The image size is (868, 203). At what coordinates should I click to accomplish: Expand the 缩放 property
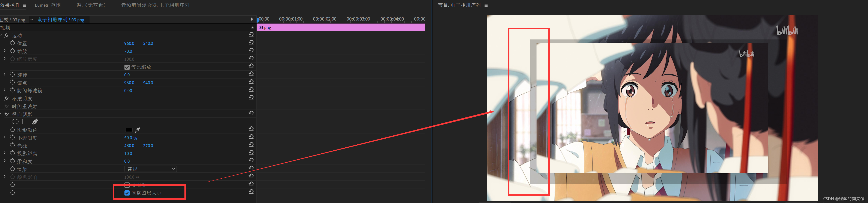click(x=4, y=51)
